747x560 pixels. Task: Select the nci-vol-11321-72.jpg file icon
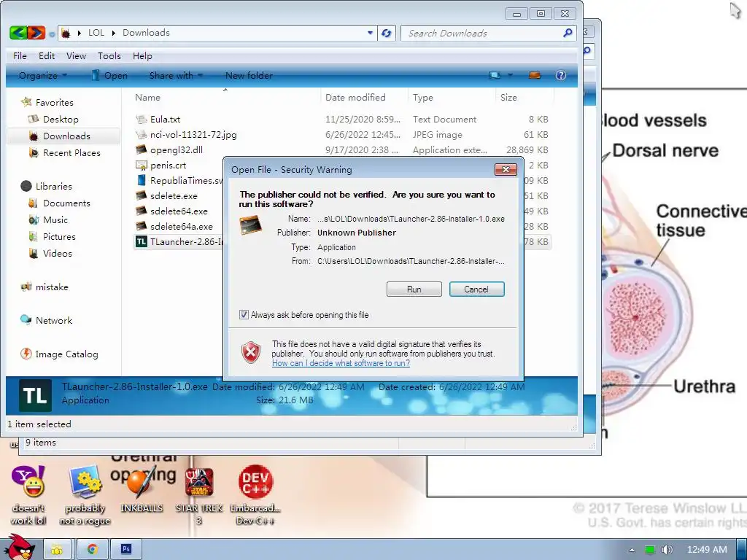tap(141, 134)
